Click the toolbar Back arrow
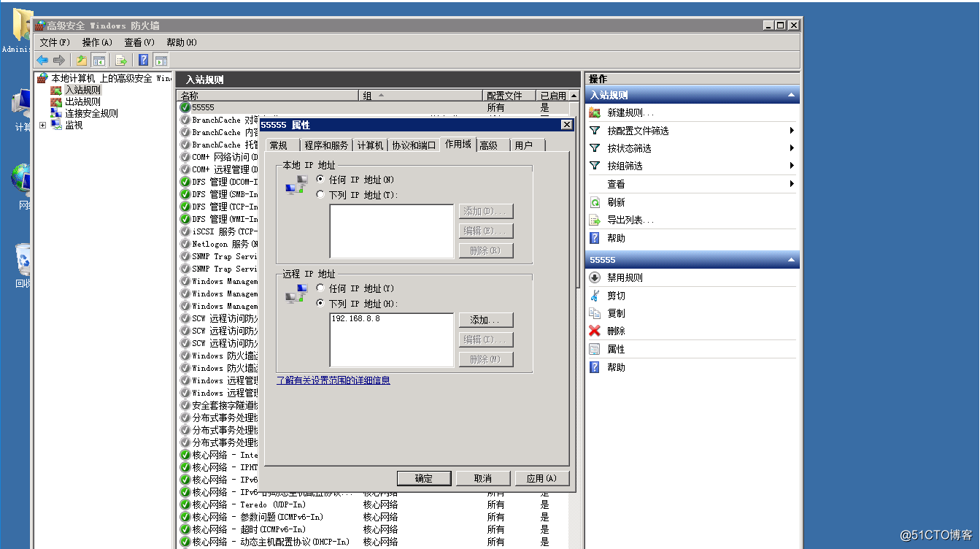This screenshot has height=549, width=980. 42,60
